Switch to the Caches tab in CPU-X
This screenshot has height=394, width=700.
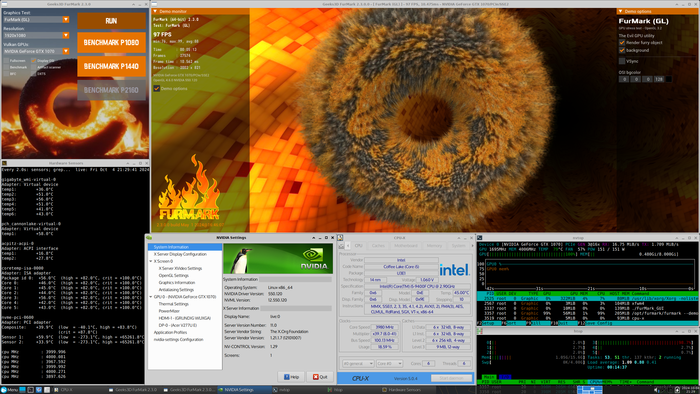[x=378, y=246]
